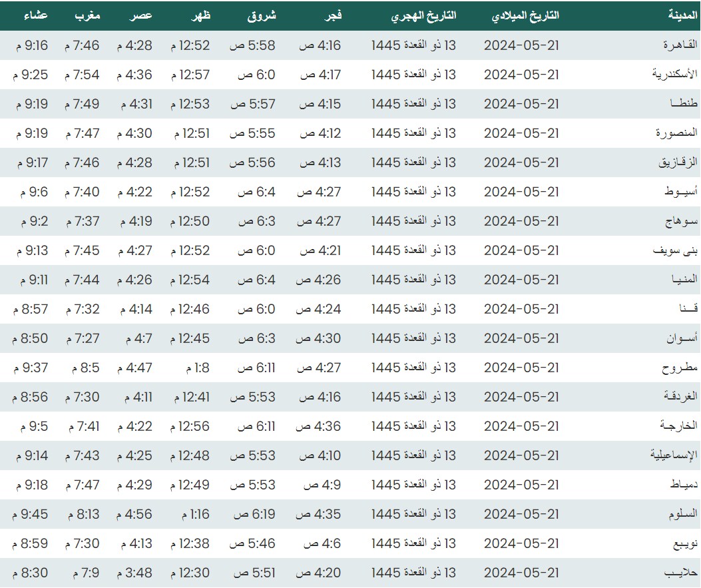Click the الأسكندرية city name
This screenshot has height=588, width=701.
(674, 75)
